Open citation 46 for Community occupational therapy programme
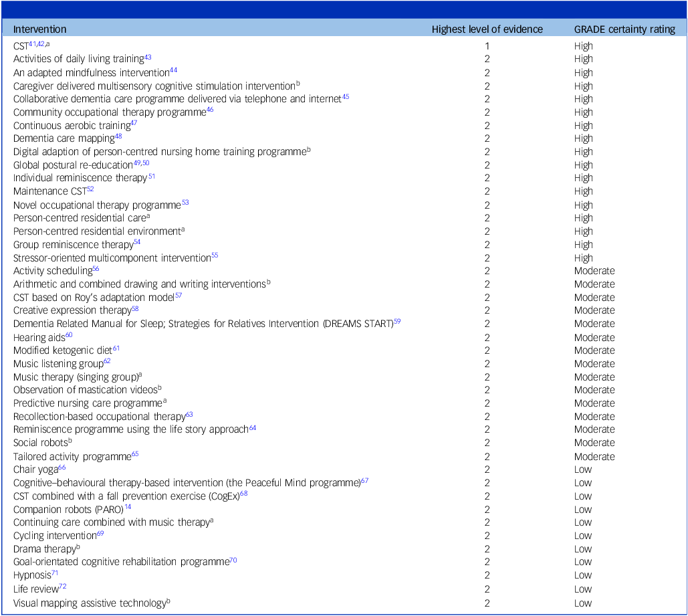Screen dimensions: 688x616 [210, 110]
